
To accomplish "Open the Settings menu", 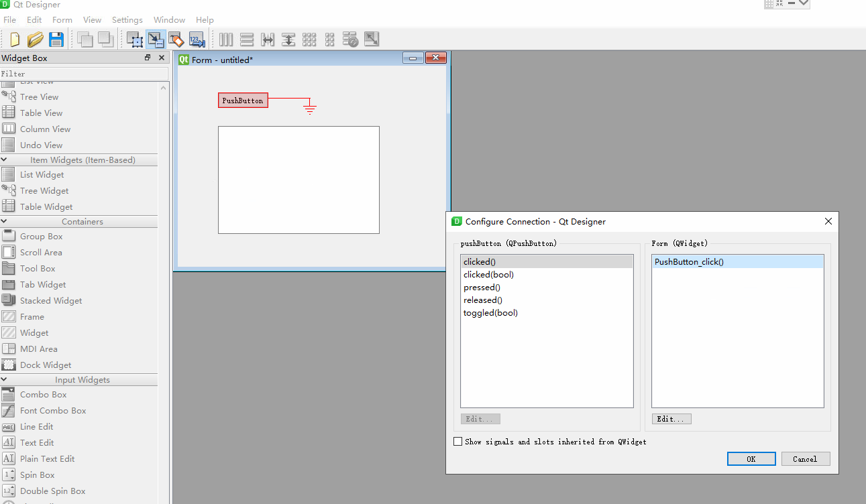I will coord(127,20).
